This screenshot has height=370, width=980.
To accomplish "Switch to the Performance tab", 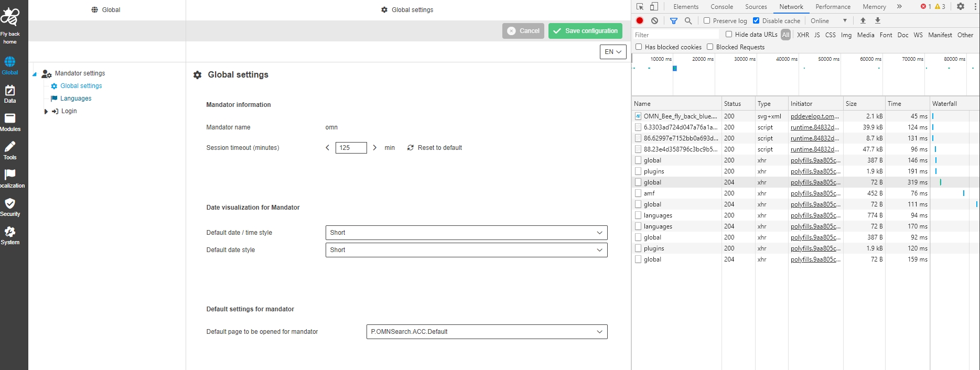I will click(x=833, y=7).
